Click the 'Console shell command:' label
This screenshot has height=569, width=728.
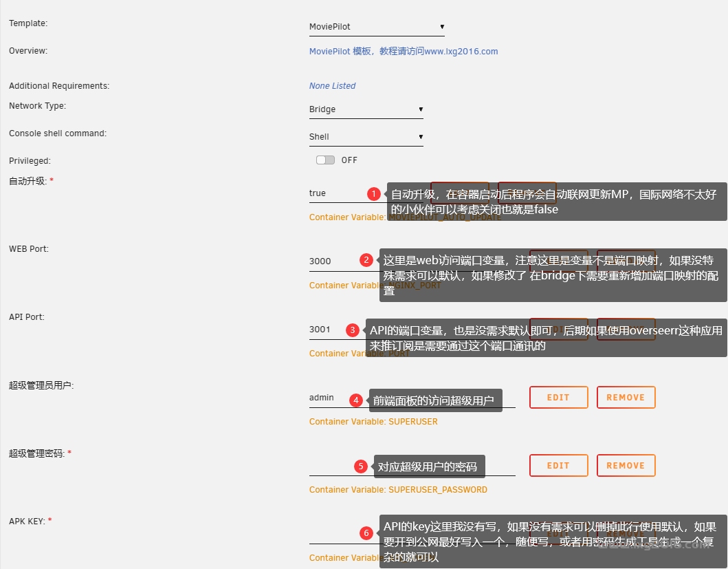pyautogui.click(x=58, y=133)
